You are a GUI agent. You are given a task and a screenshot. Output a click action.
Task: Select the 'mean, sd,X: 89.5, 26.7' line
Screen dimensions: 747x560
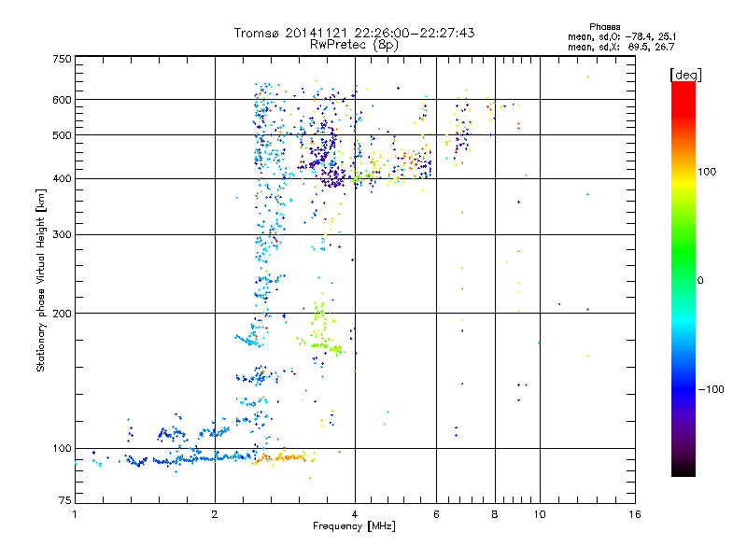[x=621, y=48]
